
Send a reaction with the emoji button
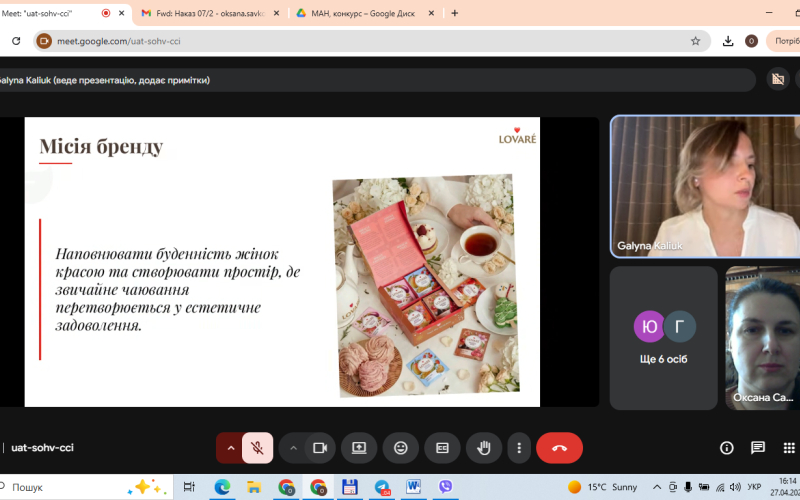pos(401,448)
